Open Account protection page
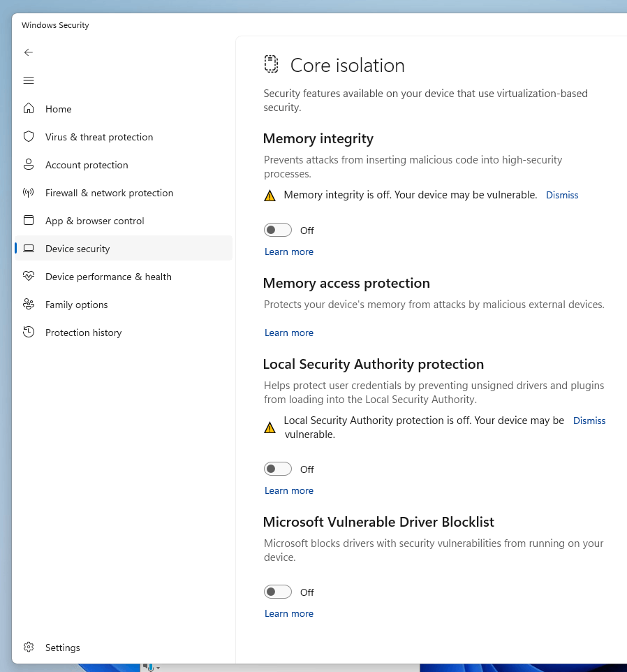Viewport: 627px width, 672px height. point(124,165)
